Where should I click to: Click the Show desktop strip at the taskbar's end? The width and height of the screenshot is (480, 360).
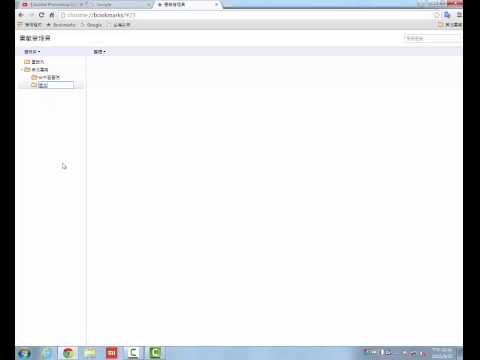460,353
